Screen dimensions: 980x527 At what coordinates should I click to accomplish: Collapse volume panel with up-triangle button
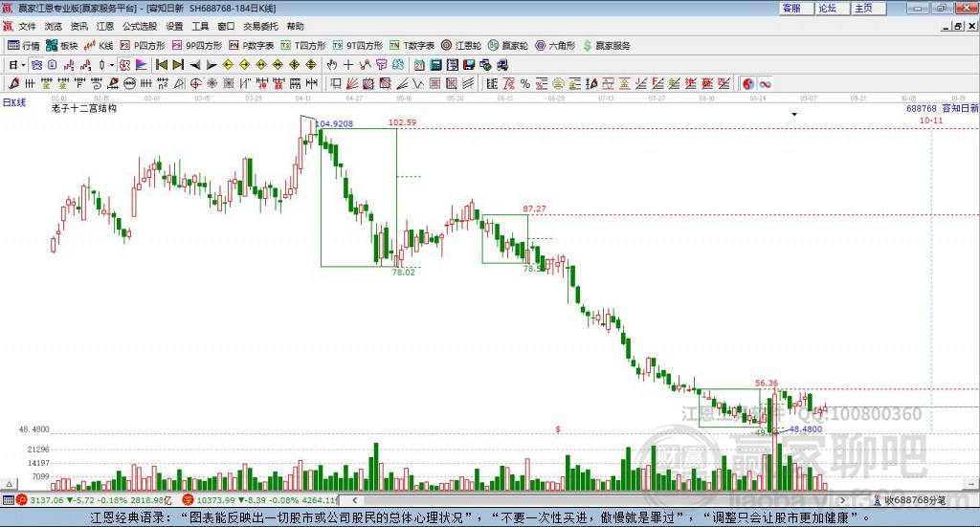[x=9, y=484]
